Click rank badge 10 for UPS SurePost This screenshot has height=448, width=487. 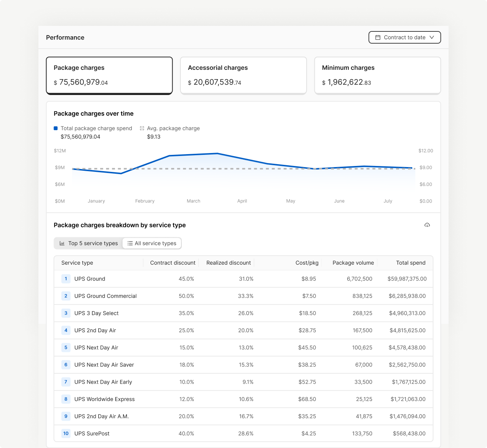pyautogui.click(x=66, y=433)
